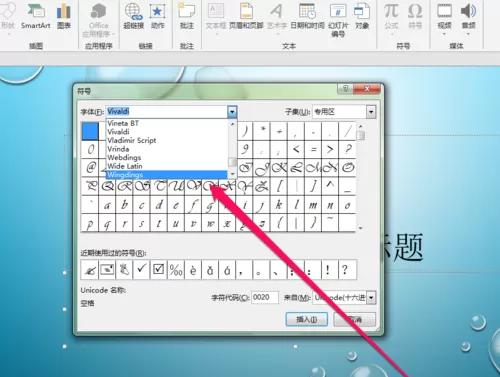Open Office 应用程序 apps button

coord(99,20)
